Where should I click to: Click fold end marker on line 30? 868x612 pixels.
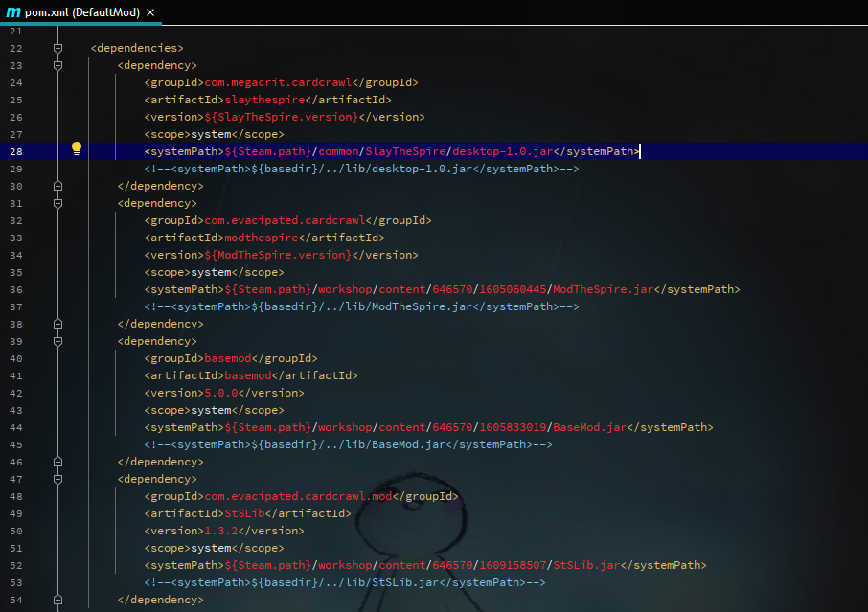(57, 186)
